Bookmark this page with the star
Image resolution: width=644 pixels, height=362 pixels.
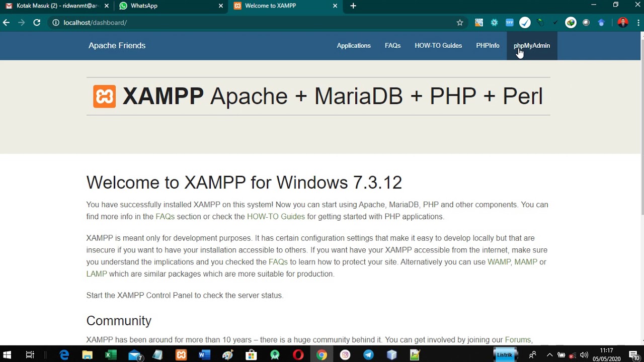click(x=460, y=23)
